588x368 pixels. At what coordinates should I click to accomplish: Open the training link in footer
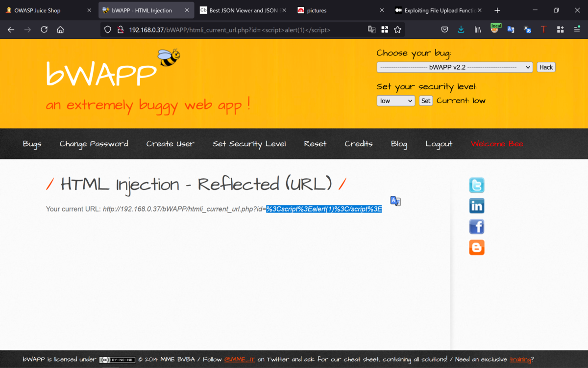point(520,359)
